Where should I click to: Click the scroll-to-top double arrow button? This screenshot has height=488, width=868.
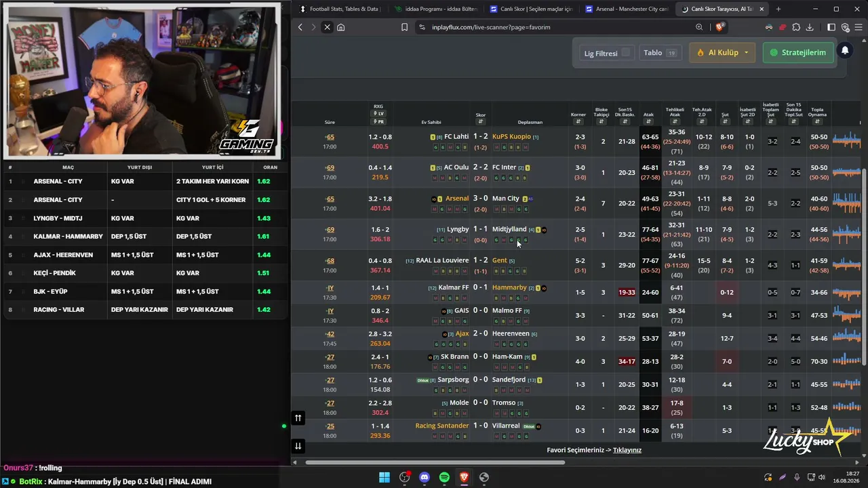click(298, 418)
